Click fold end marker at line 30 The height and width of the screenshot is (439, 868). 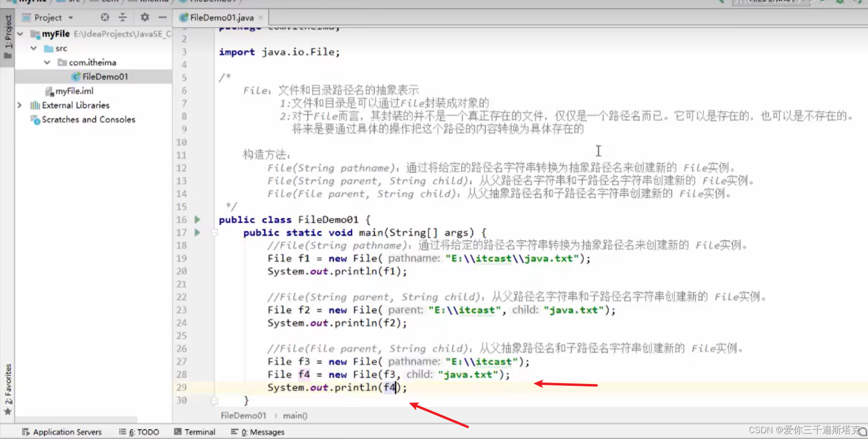[x=214, y=400]
